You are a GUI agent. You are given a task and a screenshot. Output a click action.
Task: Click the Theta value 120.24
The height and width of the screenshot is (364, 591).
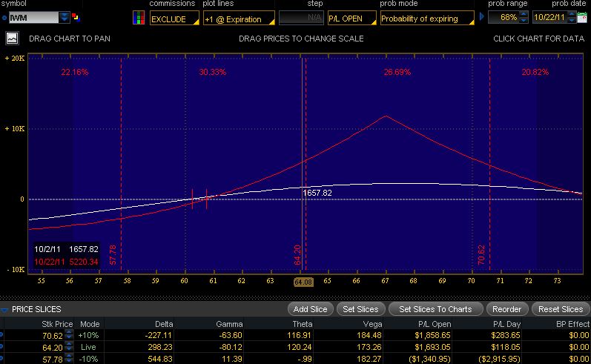[x=300, y=347]
